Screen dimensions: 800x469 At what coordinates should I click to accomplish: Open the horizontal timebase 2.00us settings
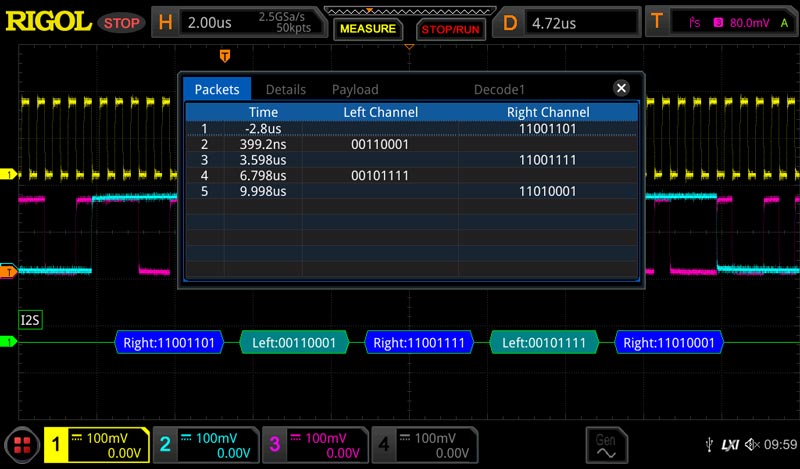pos(240,21)
